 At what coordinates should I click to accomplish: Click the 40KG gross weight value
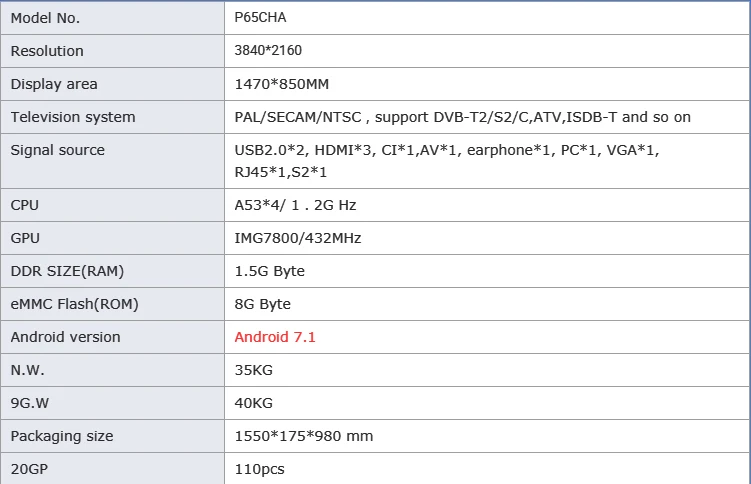click(x=254, y=403)
